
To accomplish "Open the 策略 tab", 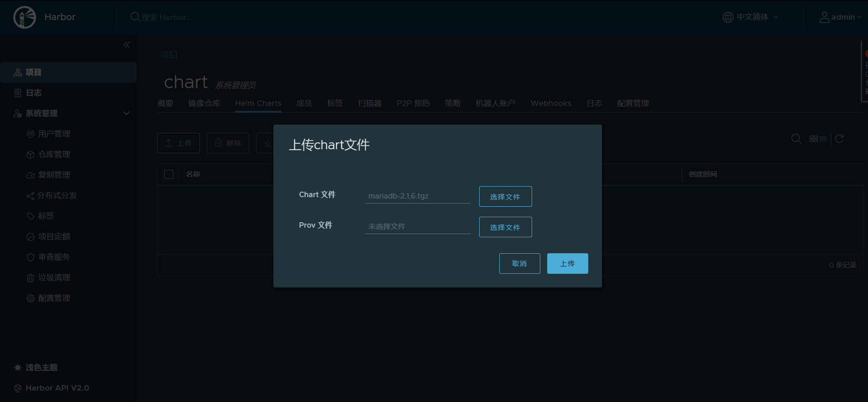I will (453, 103).
